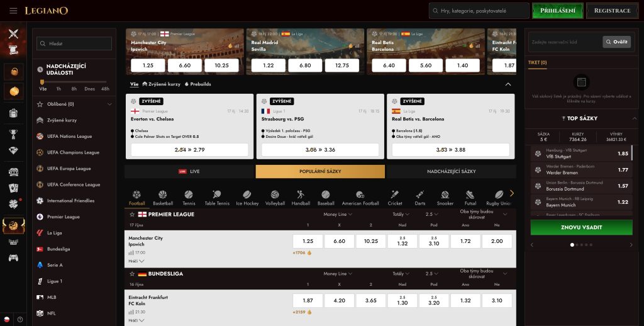Open Premier League Money Line dropdown
This screenshot has width=644, height=326.
(x=338, y=214)
